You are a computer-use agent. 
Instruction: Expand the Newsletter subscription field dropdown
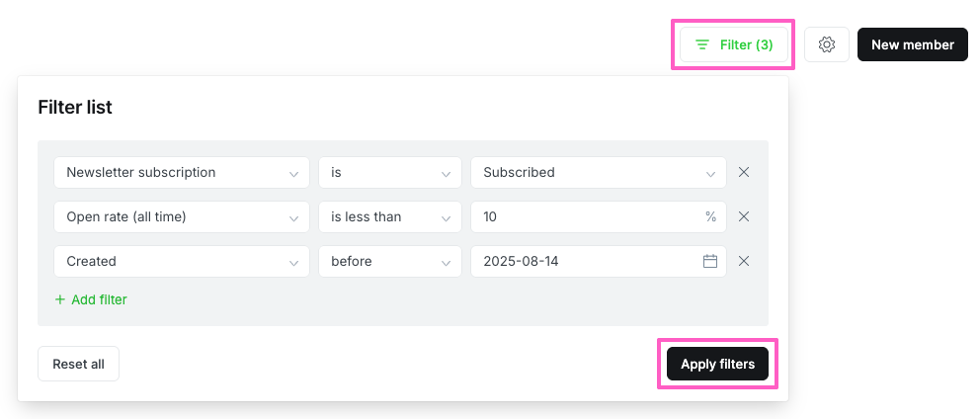click(x=182, y=172)
